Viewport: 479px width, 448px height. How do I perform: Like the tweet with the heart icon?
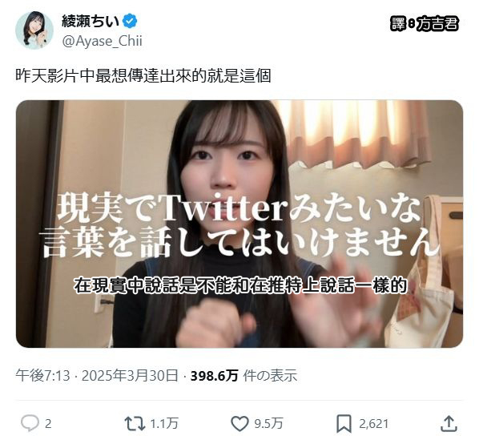click(239, 423)
